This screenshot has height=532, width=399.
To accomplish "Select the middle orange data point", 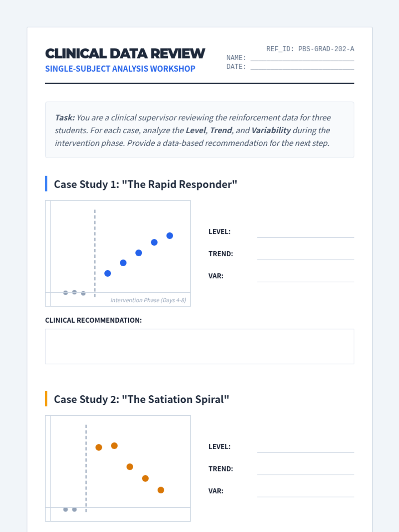I will (130, 467).
